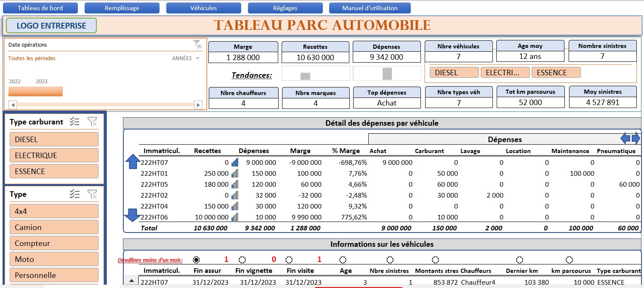Clear the Date opérations timeline filter
The image size is (644, 288).
pos(197,44)
